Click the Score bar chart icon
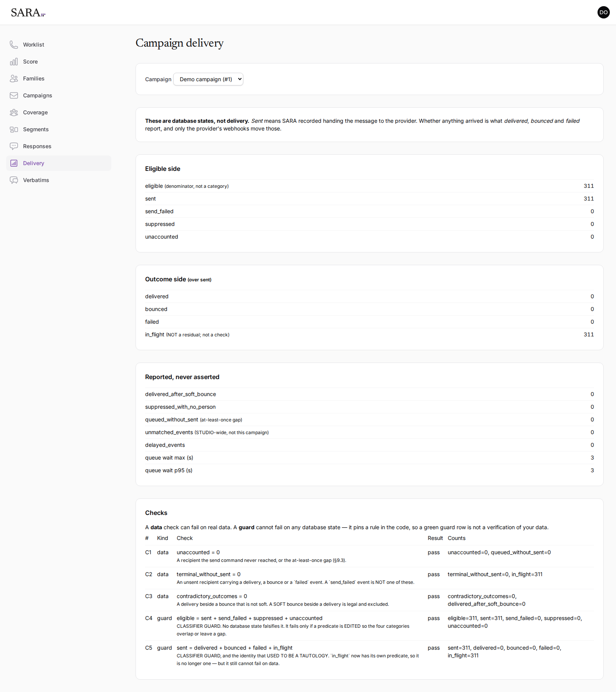 pyautogui.click(x=14, y=62)
